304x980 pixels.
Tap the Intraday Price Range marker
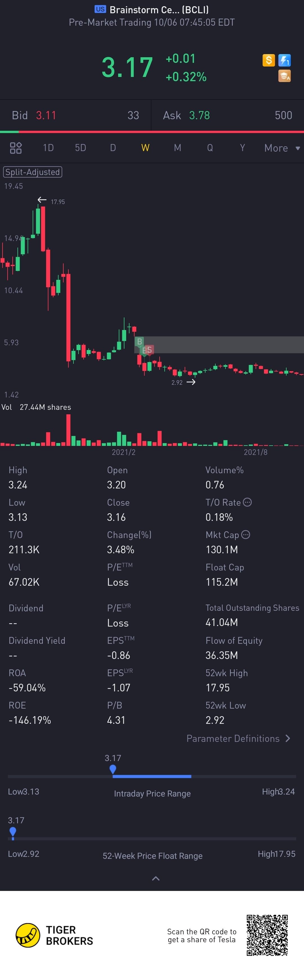pyautogui.click(x=113, y=769)
